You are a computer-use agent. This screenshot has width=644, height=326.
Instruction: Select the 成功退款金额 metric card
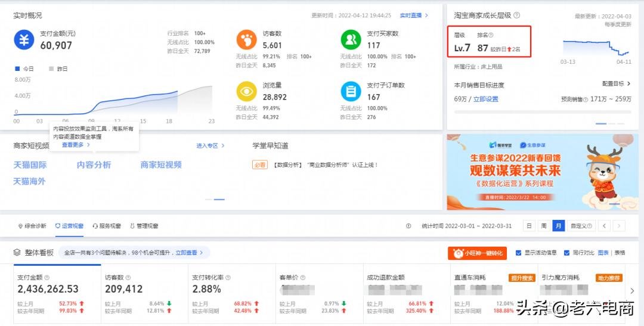tap(407, 294)
